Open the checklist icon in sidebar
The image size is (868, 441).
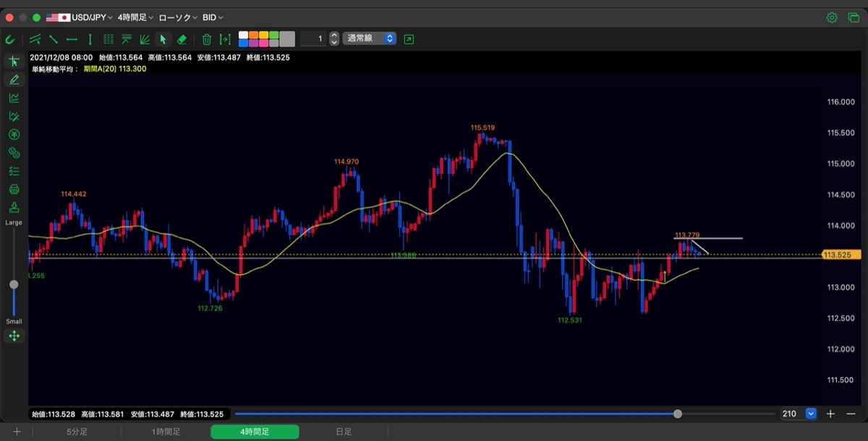(x=14, y=172)
